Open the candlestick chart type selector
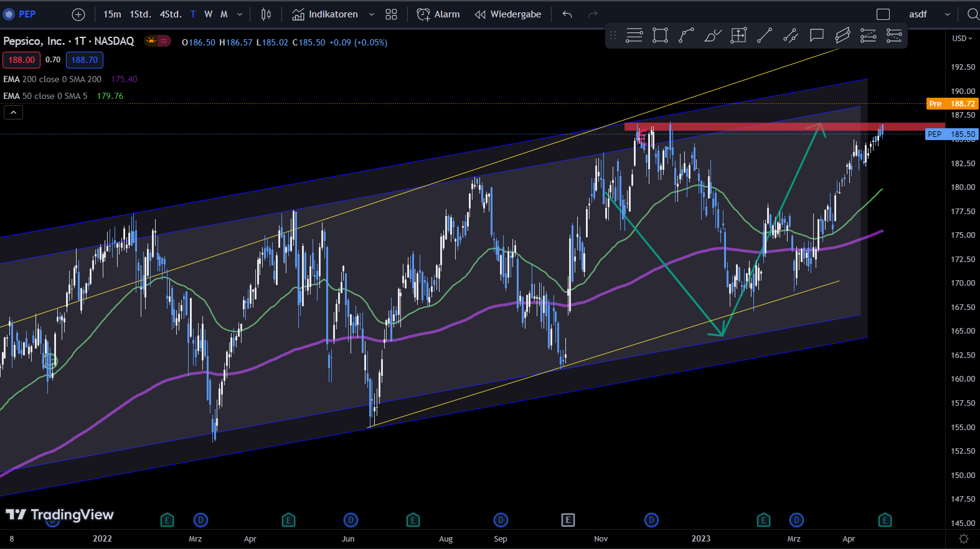The height and width of the screenshot is (549, 980). (266, 14)
